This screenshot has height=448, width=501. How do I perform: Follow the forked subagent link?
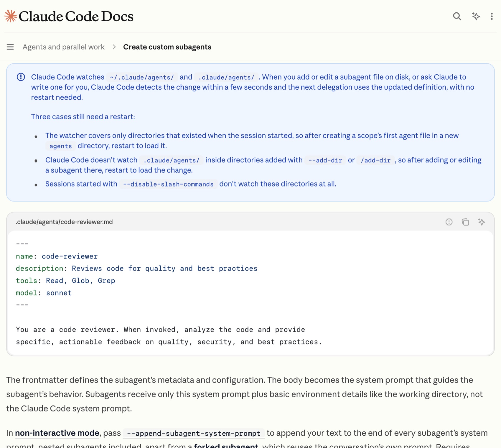tap(226, 445)
